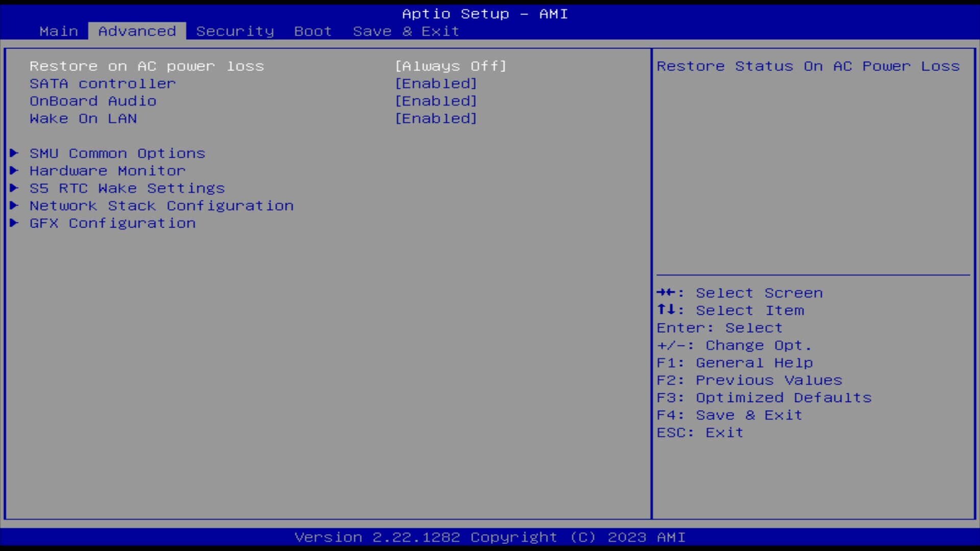
Task: Toggle Wake On LAN [Enabled] value
Action: point(436,118)
